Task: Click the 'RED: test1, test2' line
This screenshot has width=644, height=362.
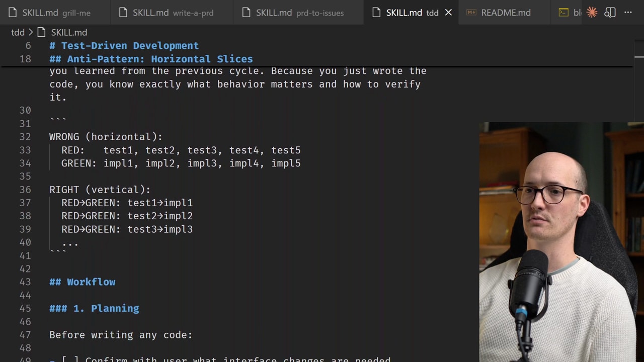Action: coord(181,150)
